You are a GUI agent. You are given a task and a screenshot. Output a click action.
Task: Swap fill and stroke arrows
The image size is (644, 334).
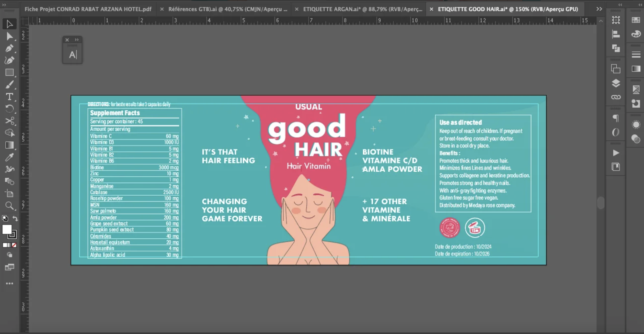[15, 218]
